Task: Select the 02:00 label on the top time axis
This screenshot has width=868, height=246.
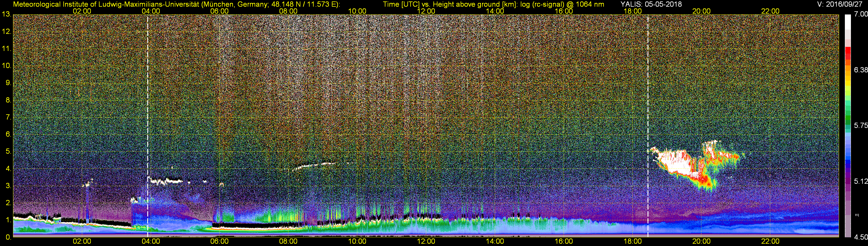Action: click(82, 11)
